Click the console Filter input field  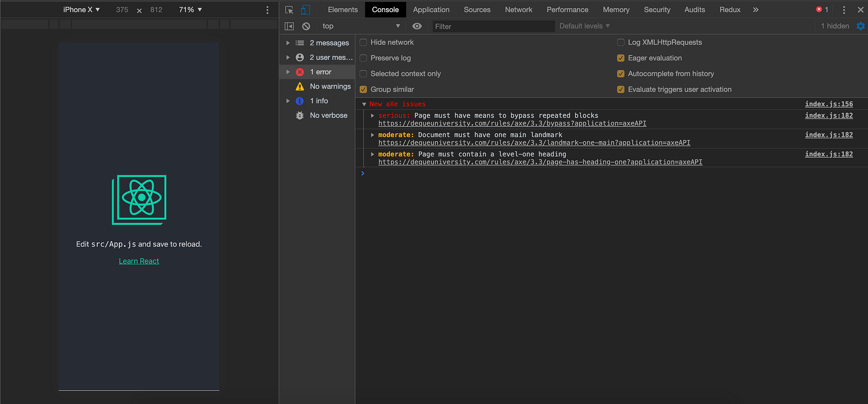click(493, 26)
